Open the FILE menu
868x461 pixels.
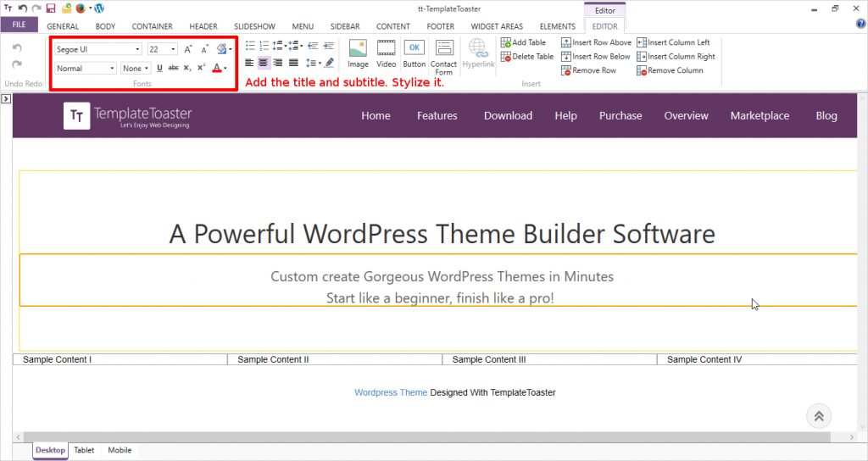19,26
